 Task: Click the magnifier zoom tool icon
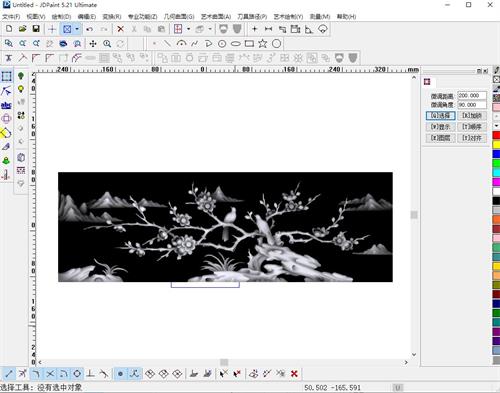pyautogui.click(x=107, y=44)
